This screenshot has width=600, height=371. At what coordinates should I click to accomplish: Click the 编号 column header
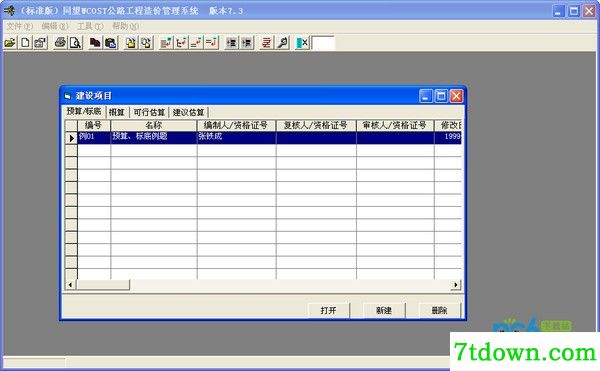tap(94, 125)
